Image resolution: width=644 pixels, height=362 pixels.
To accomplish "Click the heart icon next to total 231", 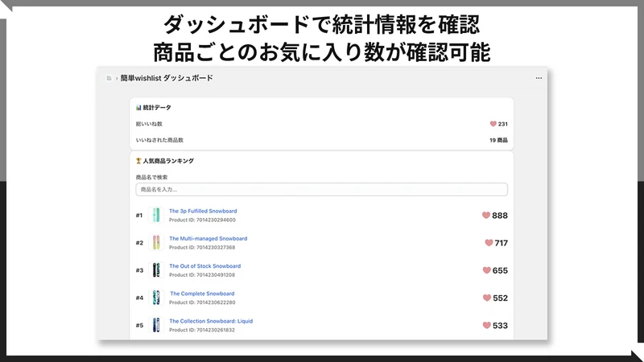I will (493, 124).
